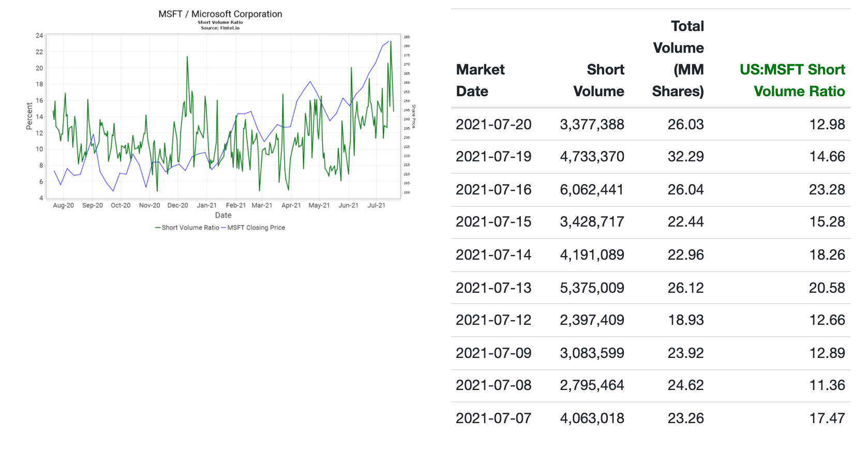Click short volume ratio 18.26
Screen dimensions: 868x449
[x=827, y=255]
